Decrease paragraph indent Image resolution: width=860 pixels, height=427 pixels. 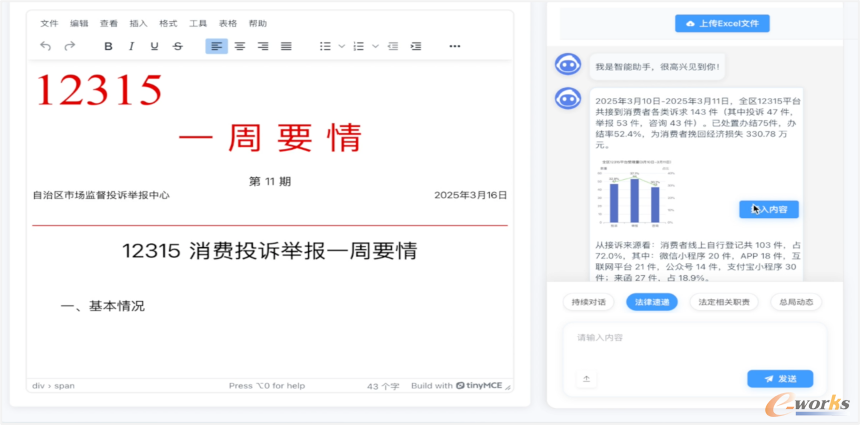(393, 46)
